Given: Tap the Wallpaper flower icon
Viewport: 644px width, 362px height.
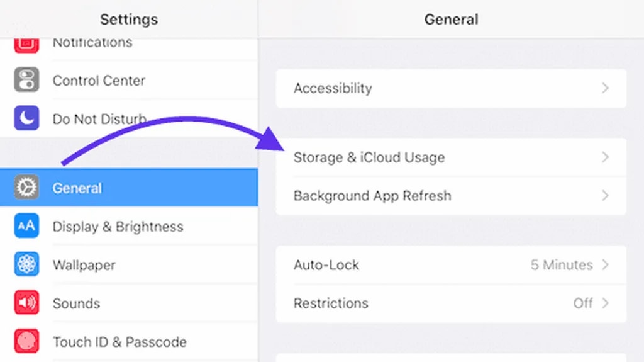Looking at the screenshot, I should [x=26, y=264].
